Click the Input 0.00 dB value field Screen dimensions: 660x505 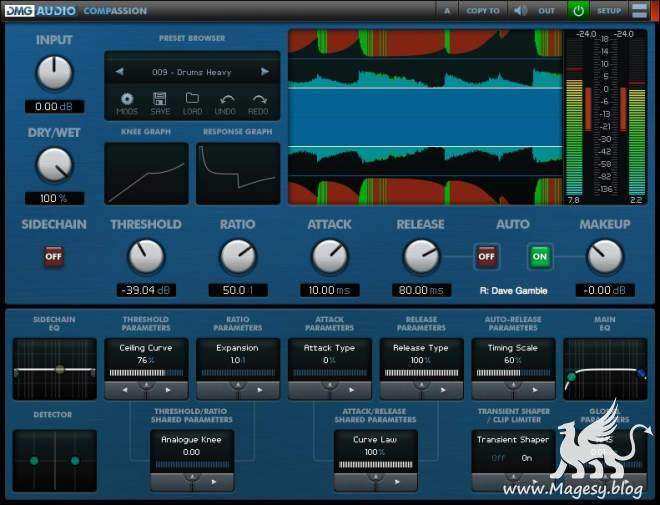[x=54, y=106]
